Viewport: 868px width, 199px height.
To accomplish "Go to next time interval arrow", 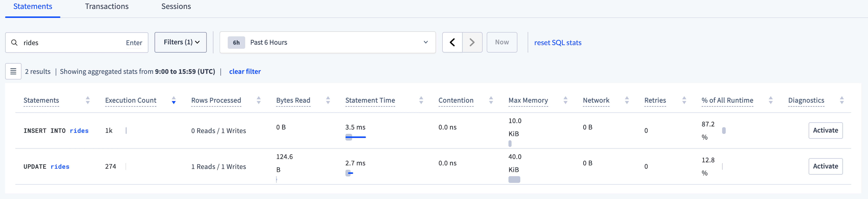I will click(472, 42).
